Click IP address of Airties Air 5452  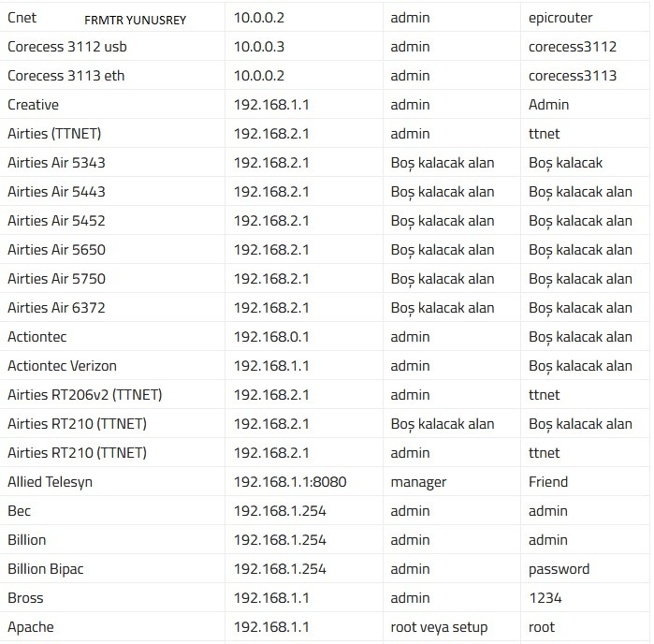pos(271,220)
